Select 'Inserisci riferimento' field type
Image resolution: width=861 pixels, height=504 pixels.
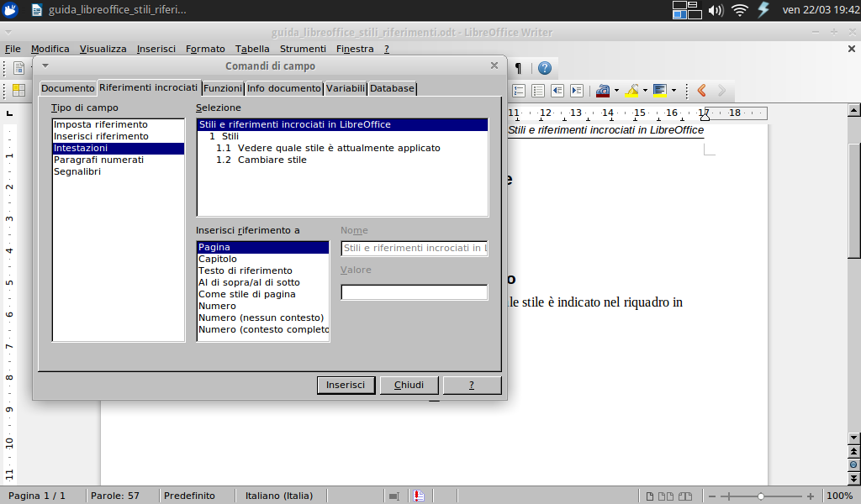click(118, 136)
